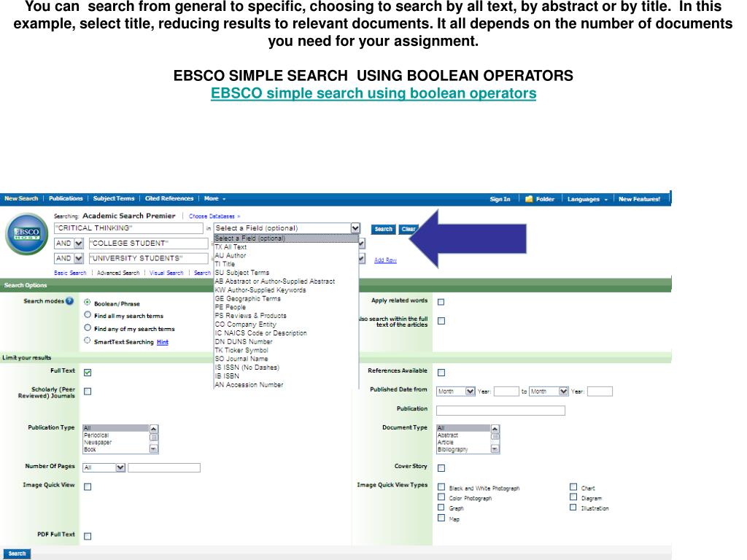This screenshot has height=560, width=747.
Task: Expand the More menu
Action: 214,198
